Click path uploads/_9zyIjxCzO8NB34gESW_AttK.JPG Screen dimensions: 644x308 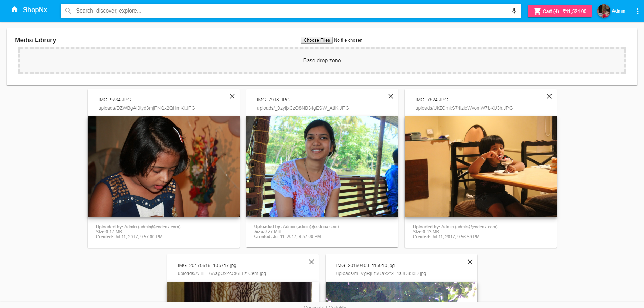coord(303,108)
